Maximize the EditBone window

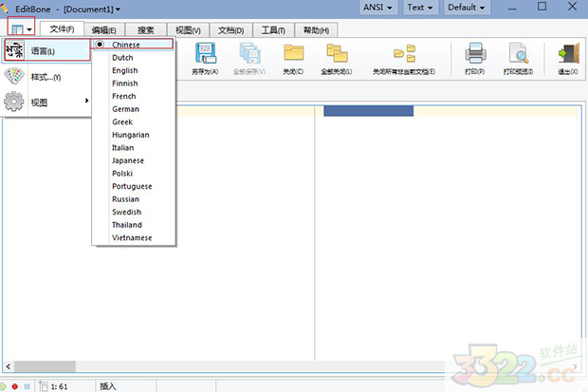click(542, 7)
